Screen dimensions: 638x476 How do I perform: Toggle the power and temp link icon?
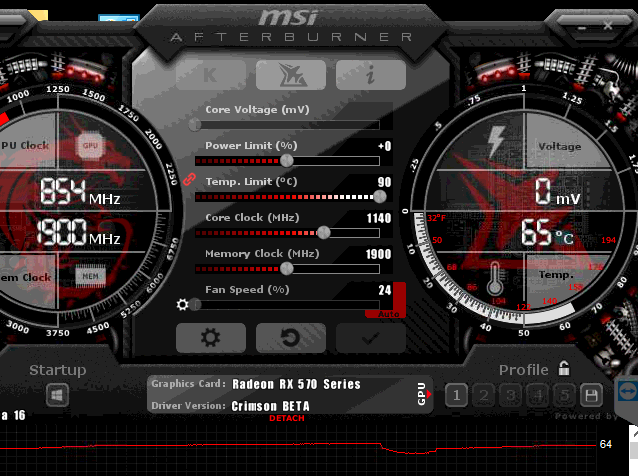coord(189,179)
